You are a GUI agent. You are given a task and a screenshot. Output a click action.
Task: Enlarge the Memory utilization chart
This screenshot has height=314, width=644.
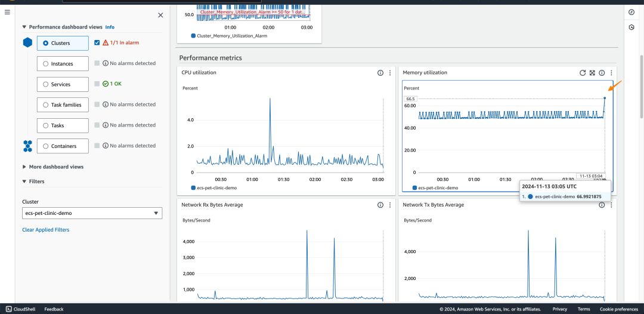pyautogui.click(x=592, y=73)
